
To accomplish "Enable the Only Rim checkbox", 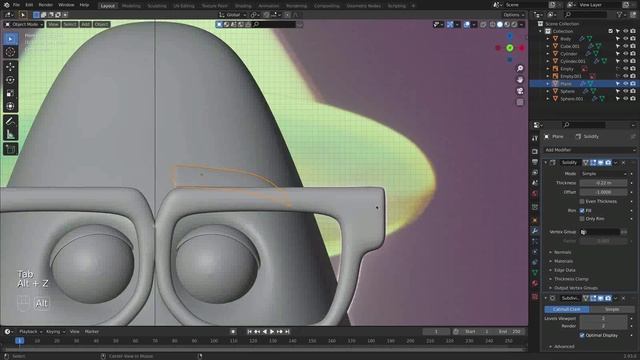I will [582, 219].
